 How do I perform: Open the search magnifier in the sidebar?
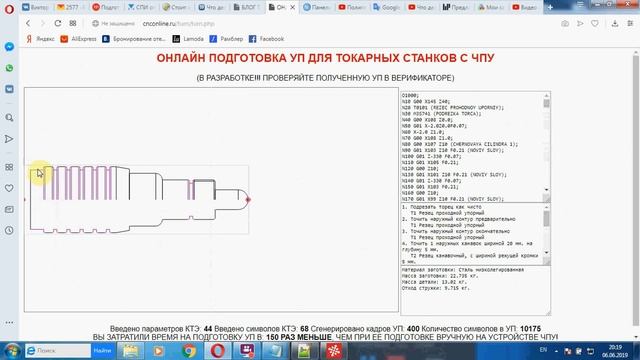coord(9,118)
